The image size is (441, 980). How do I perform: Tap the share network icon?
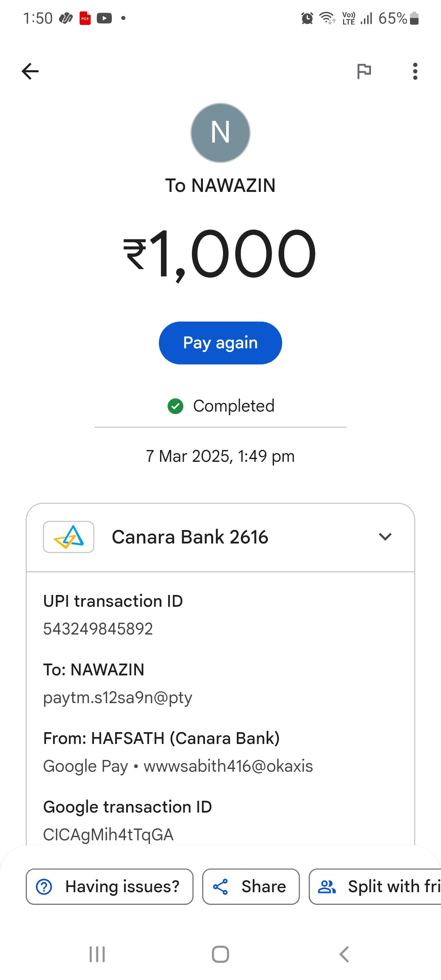[220, 887]
